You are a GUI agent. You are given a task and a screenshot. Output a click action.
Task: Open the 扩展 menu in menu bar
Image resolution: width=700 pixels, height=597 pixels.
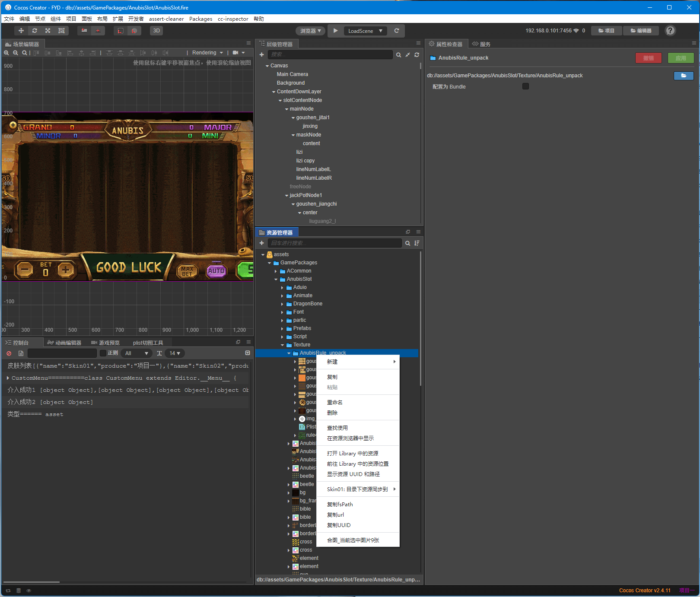point(118,19)
